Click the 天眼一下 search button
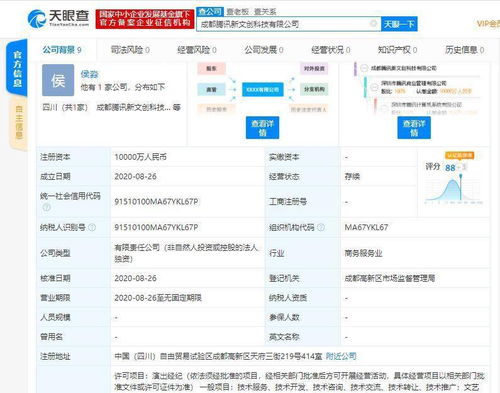This screenshot has width=500, height=393. click(399, 24)
